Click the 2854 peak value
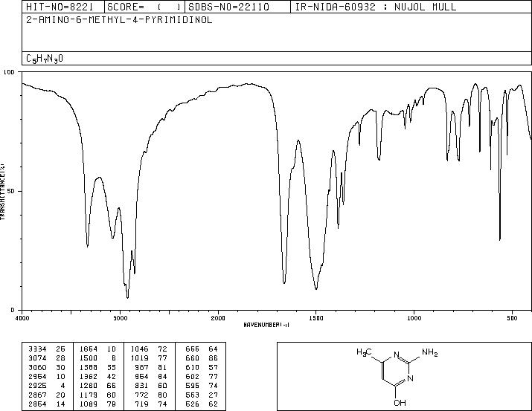532x411 pixels. 37,404
